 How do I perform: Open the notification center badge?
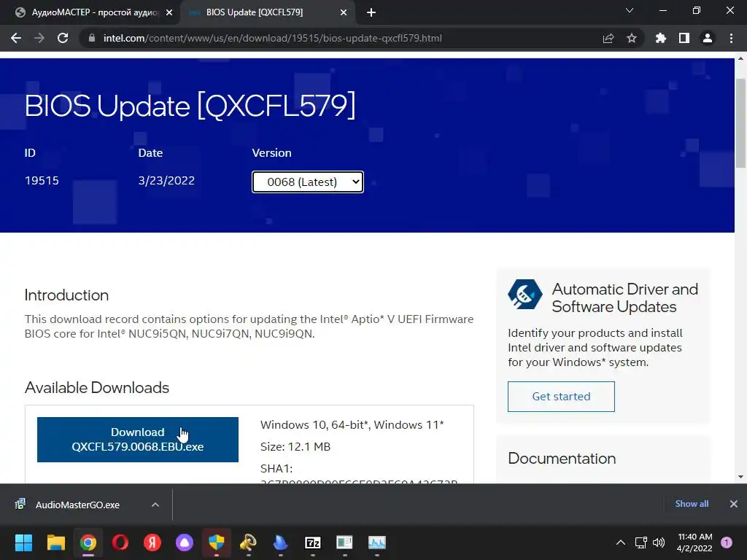coord(727,542)
